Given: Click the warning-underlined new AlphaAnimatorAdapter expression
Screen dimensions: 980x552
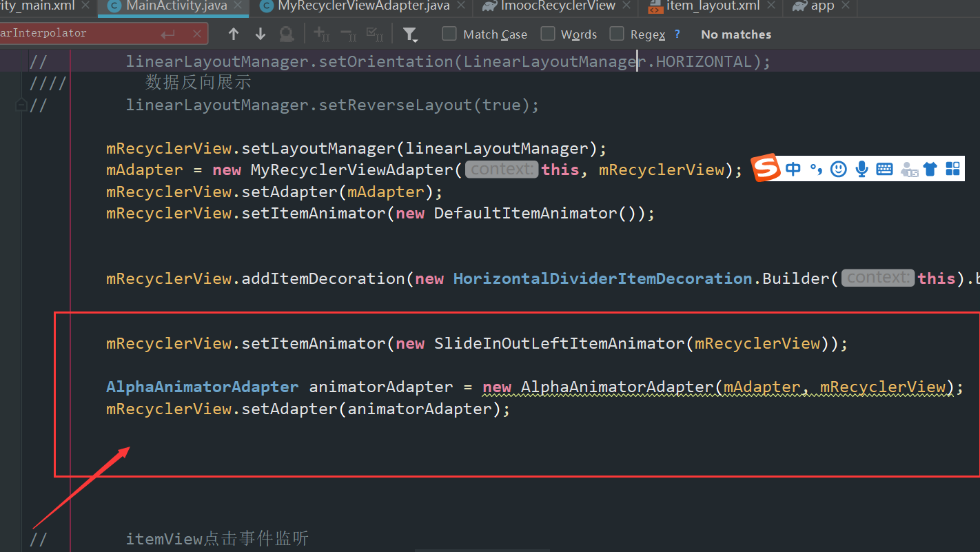Looking at the screenshot, I should (719, 387).
